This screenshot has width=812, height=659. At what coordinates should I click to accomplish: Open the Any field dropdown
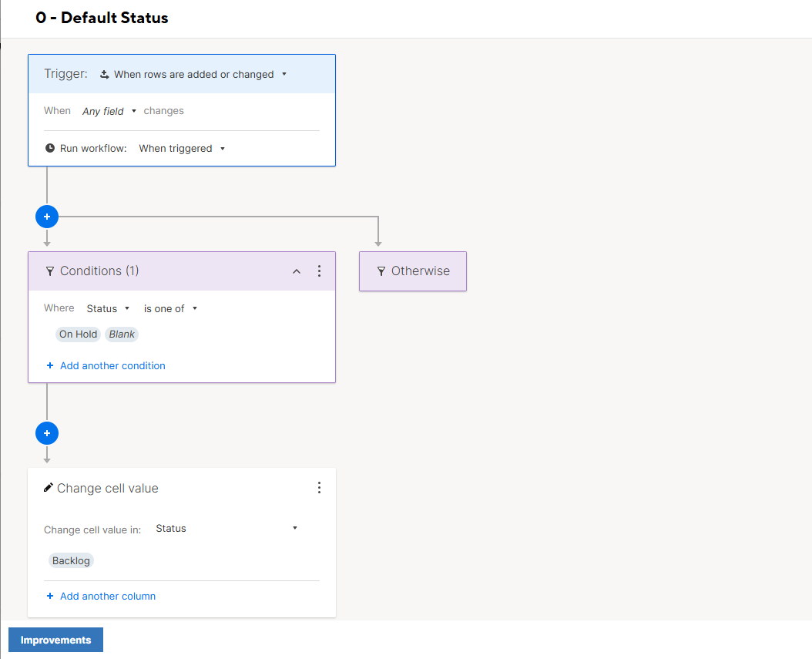pos(109,111)
